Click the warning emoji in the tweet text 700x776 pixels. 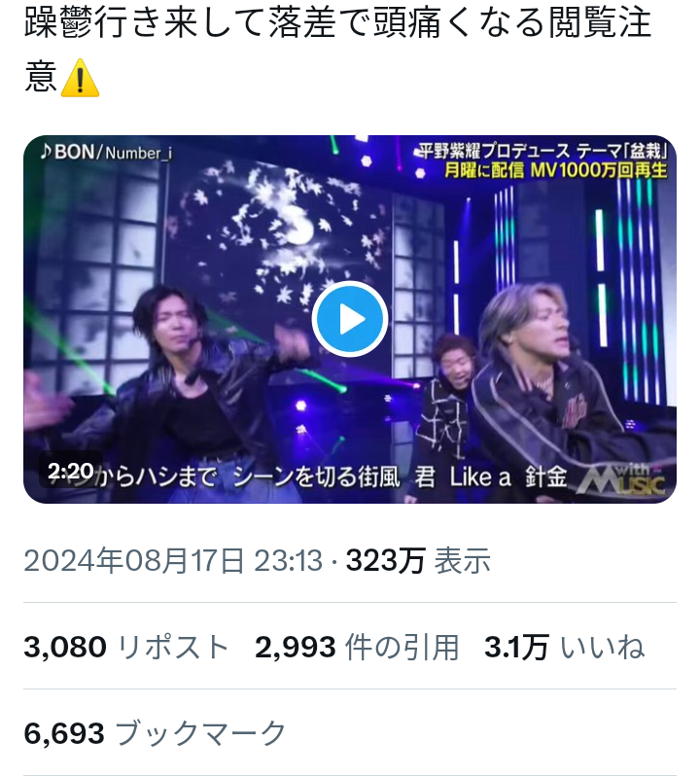[x=80, y=78]
